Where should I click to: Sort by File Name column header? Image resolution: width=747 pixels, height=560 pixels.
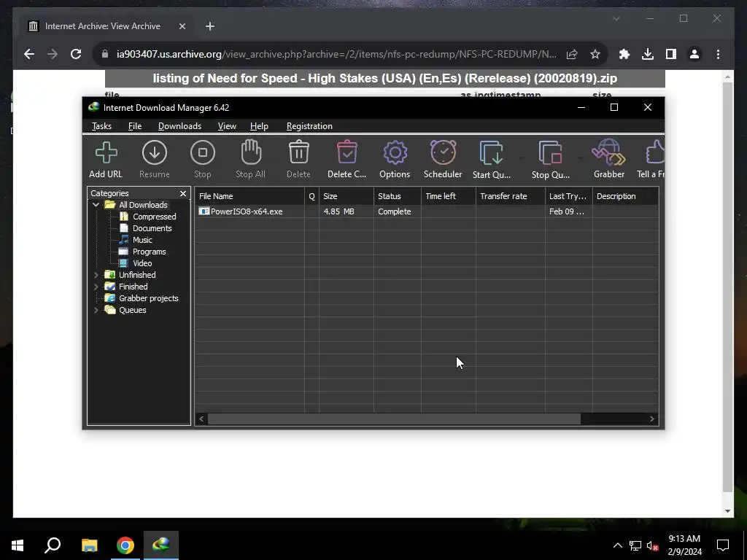point(249,196)
